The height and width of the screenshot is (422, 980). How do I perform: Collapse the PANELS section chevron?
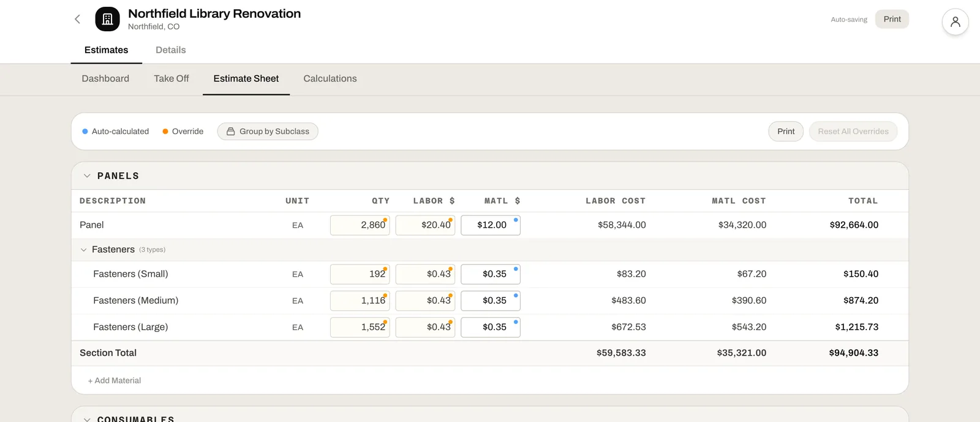[x=87, y=176]
